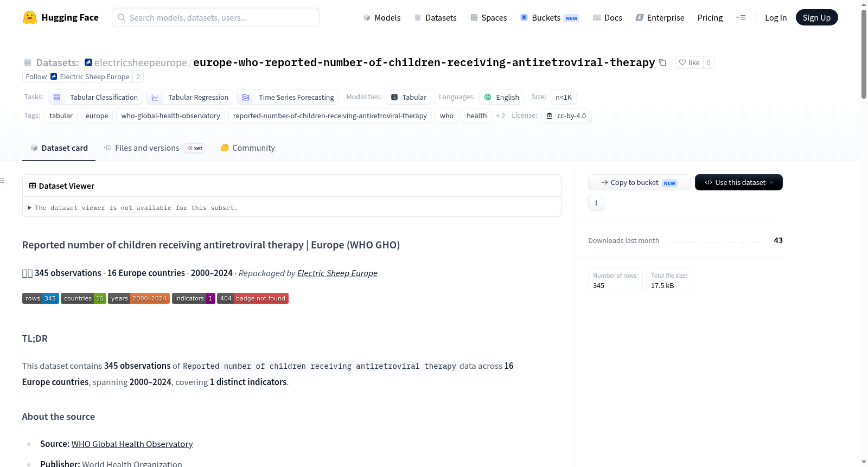Click the Hugging Face logo emoji

30,17
